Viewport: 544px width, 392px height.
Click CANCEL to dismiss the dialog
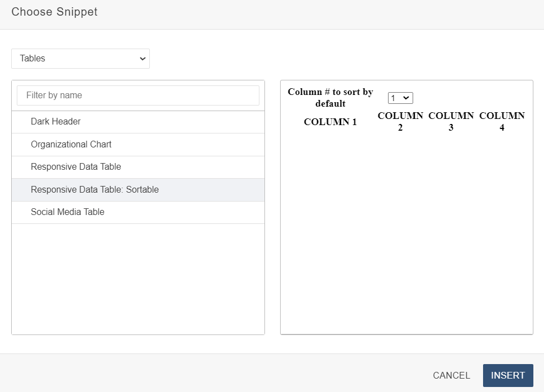(x=451, y=375)
